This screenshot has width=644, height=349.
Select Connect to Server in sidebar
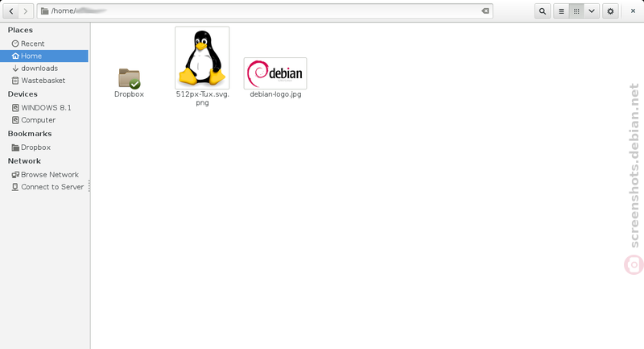click(x=44, y=187)
